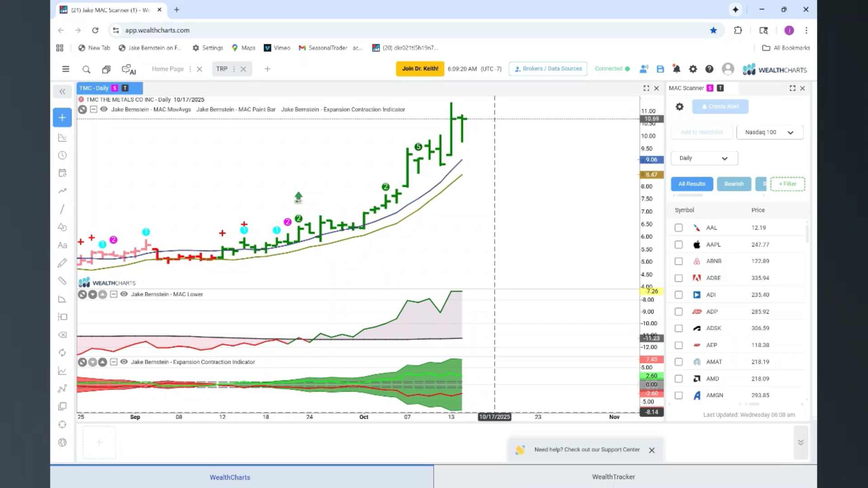
Task: Move the MAC Lower pane up
Action: tap(103, 295)
